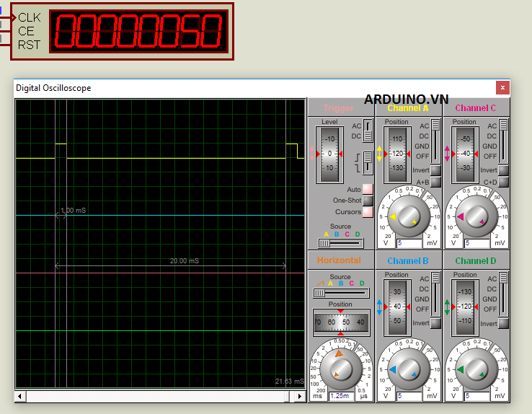The height and width of the screenshot is (414, 532).
Task: Click the Channel B voltage dial knob
Action: pyautogui.click(x=409, y=369)
